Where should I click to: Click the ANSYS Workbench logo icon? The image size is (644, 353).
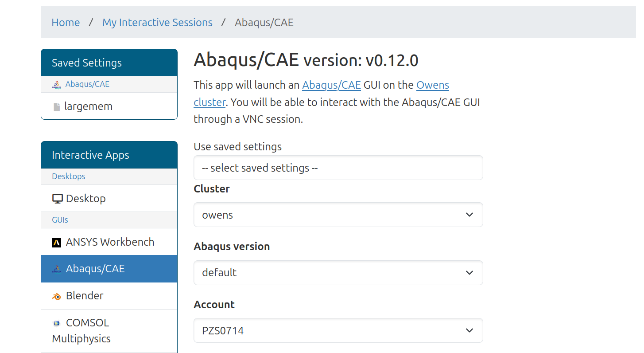(56, 243)
